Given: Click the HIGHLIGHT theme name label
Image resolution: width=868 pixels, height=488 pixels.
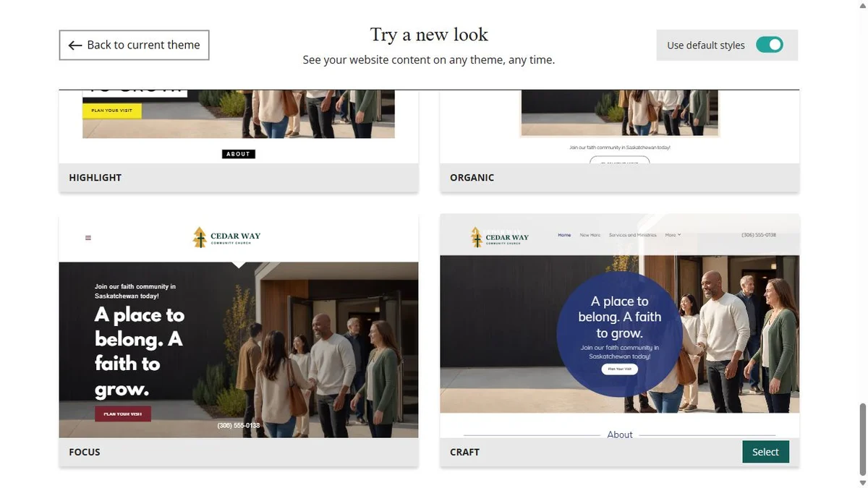Looking at the screenshot, I should (x=95, y=178).
